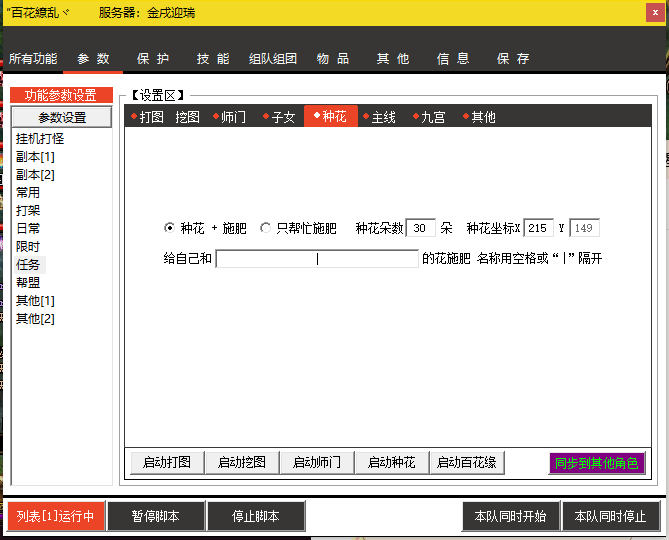The width and height of the screenshot is (669, 540).
Task: Switch to the 参 数 tab
Action: click(93, 58)
